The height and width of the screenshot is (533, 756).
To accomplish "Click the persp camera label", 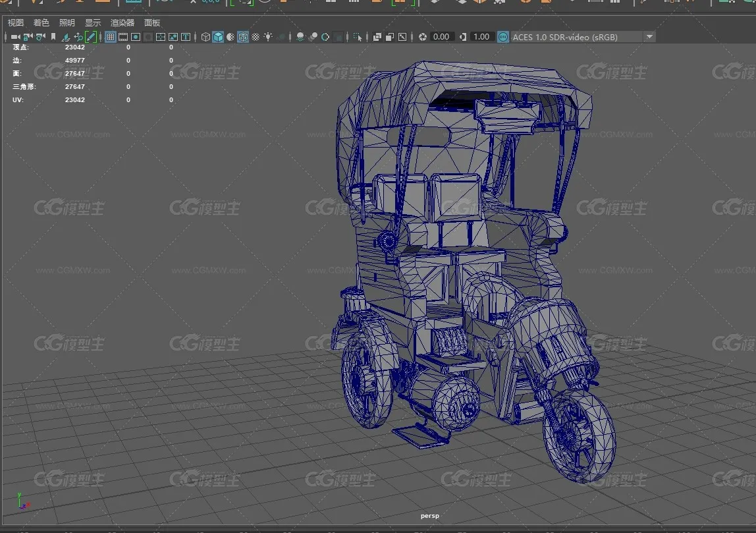I will (x=429, y=516).
